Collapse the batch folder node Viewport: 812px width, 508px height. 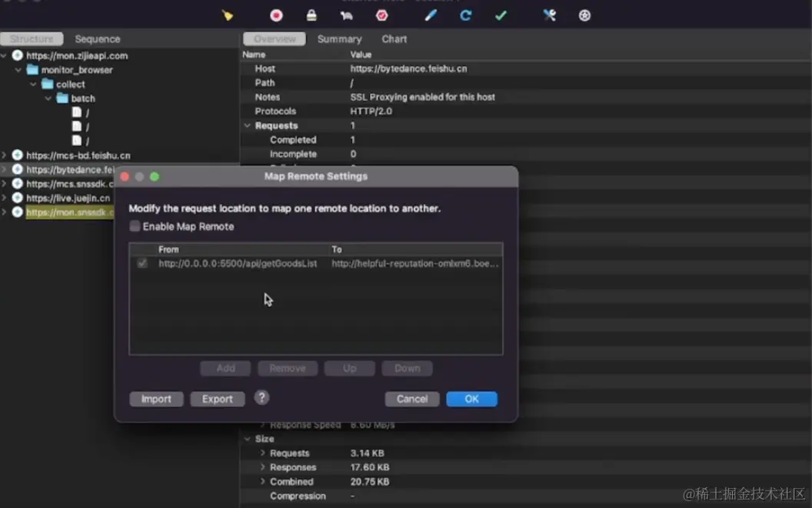coord(48,98)
